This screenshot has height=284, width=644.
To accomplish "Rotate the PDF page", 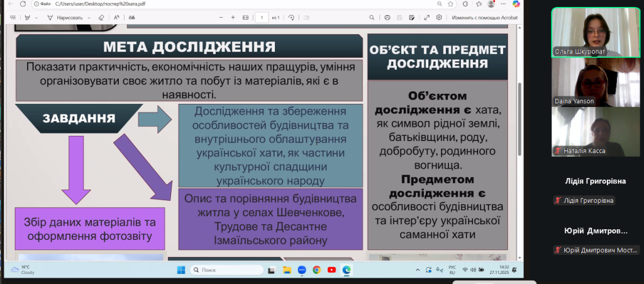I will (x=291, y=18).
